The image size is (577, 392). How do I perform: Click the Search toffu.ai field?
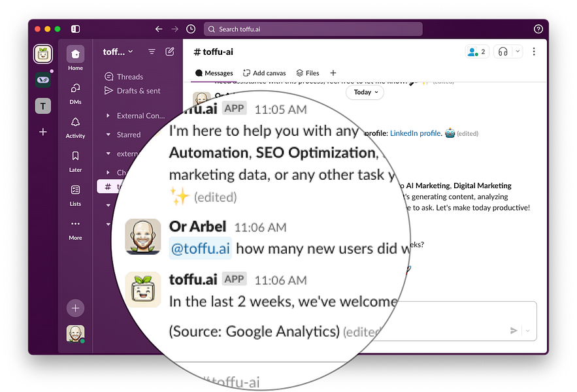(313, 29)
